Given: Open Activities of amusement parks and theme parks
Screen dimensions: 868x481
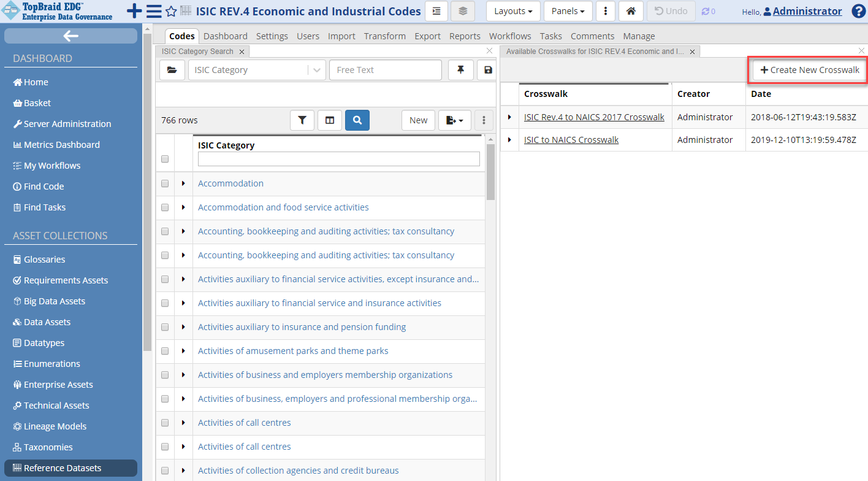Looking at the screenshot, I should click(293, 351).
